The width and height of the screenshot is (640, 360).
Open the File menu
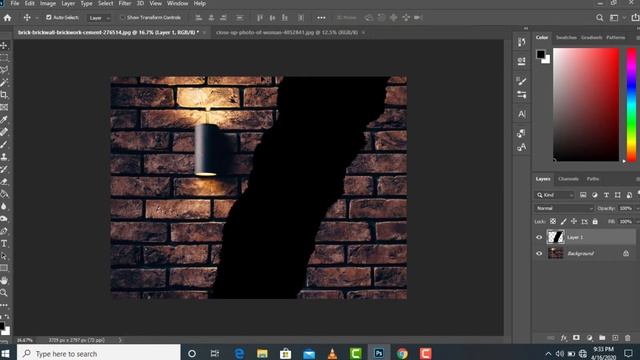coord(15,3)
